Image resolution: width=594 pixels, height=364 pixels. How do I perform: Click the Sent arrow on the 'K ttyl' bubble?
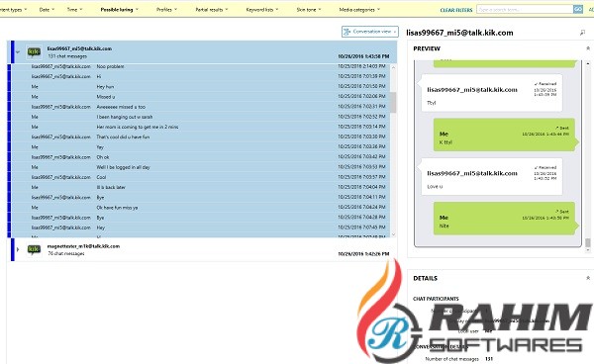point(557,128)
